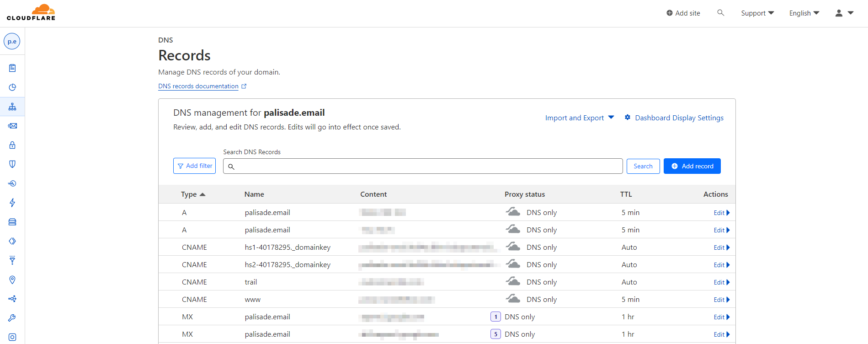Open the Overview clipboard icon in sidebar
The image size is (868, 344).
click(x=12, y=68)
